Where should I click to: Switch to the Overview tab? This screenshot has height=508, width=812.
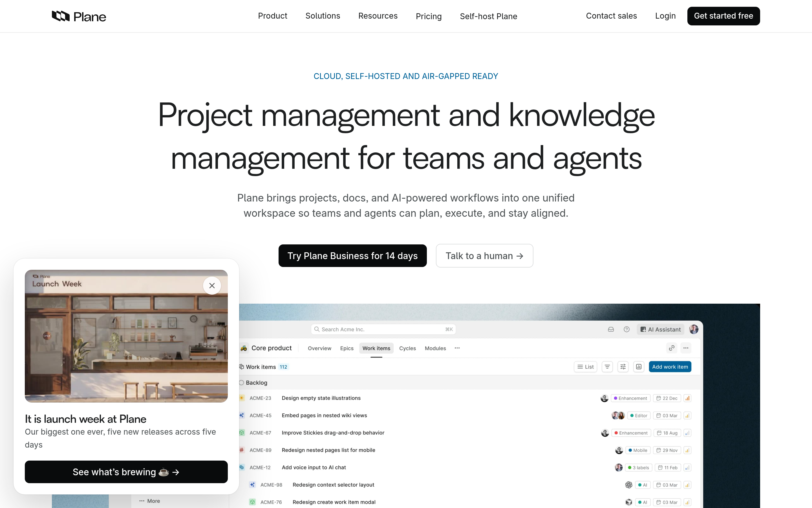319,348
